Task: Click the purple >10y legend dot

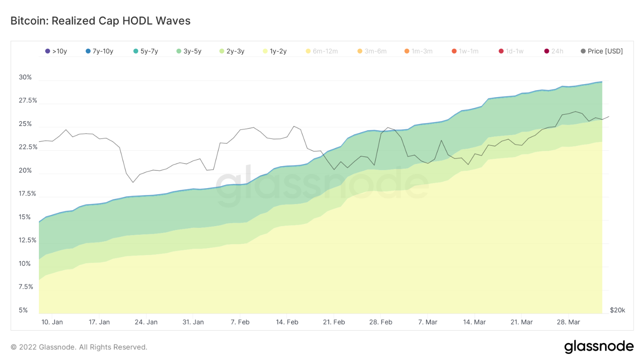Action: coord(48,51)
